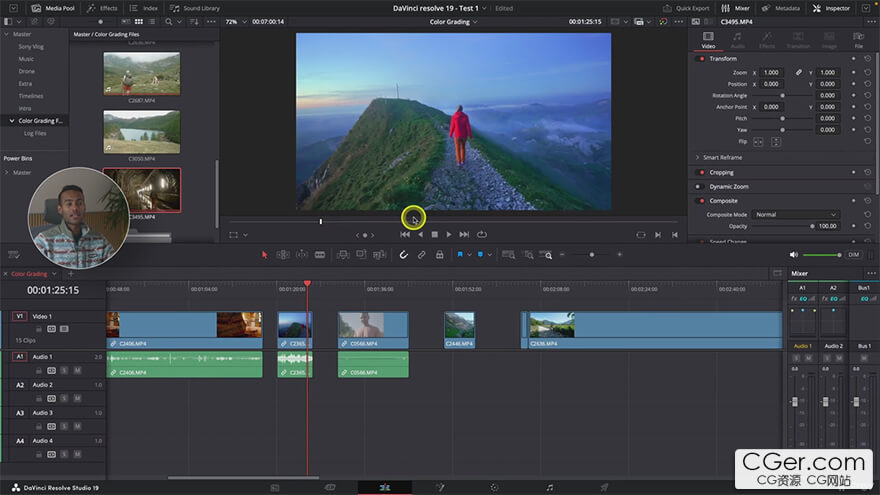This screenshot has height=495, width=880.
Task: Open the Cut page icon
Action: click(x=329, y=488)
